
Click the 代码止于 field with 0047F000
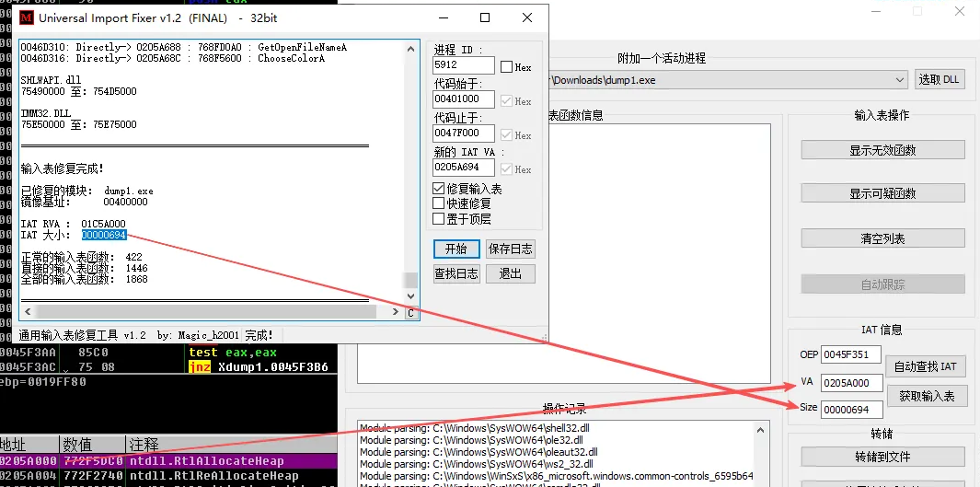[463, 133]
